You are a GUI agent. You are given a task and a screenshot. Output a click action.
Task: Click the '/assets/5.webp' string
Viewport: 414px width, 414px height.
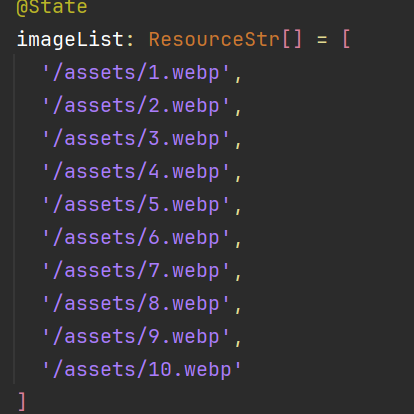pyautogui.click(x=136, y=205)
